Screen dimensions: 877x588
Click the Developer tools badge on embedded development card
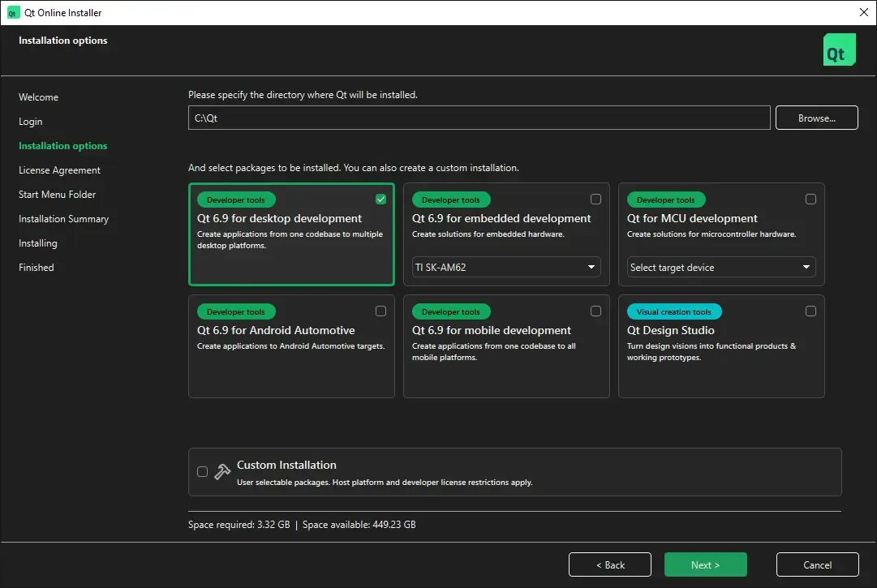click(450, 199)
